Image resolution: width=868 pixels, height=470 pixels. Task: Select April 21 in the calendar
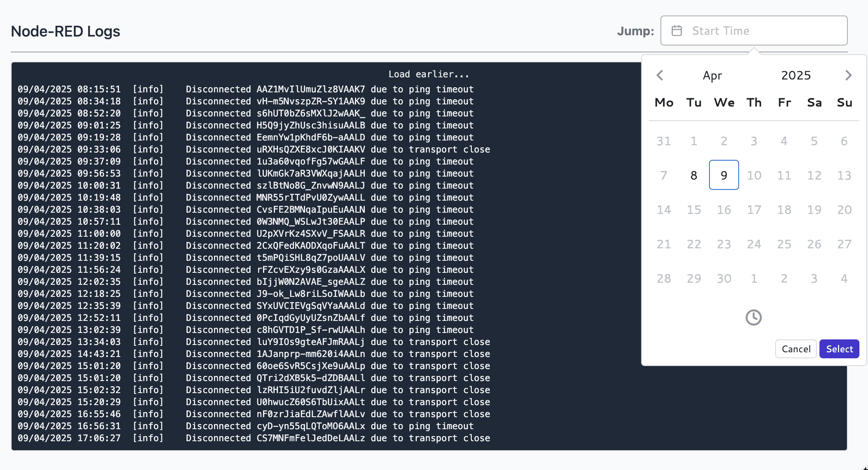tap(663, 244)
